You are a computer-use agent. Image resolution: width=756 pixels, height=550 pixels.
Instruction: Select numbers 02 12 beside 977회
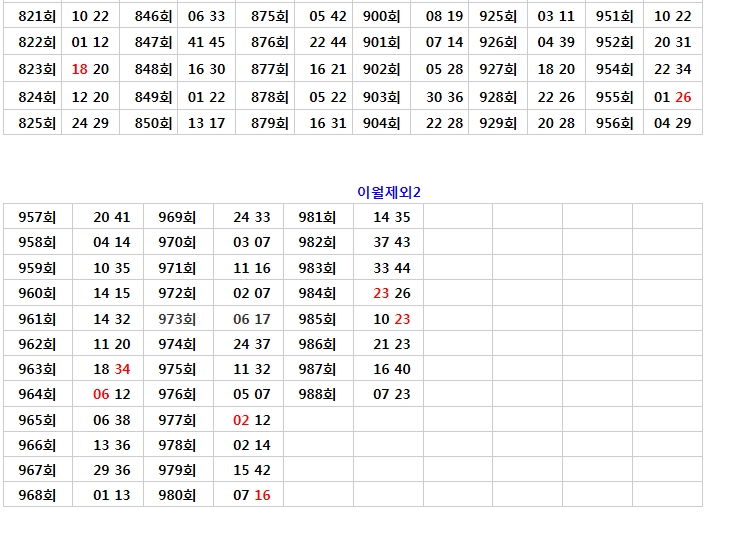(252, 420)
